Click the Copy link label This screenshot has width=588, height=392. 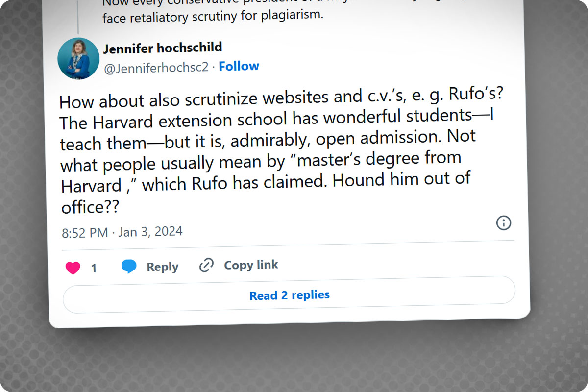251,265
